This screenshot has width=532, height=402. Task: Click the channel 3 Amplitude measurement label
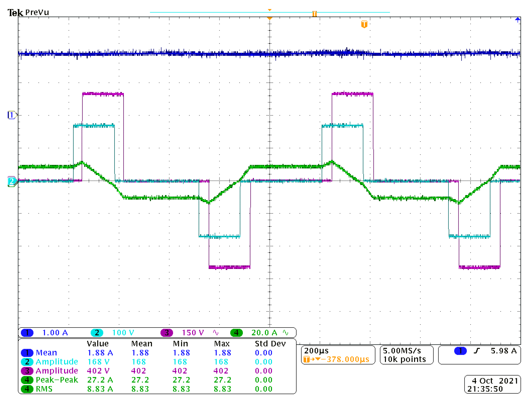[x=57, y=371]
